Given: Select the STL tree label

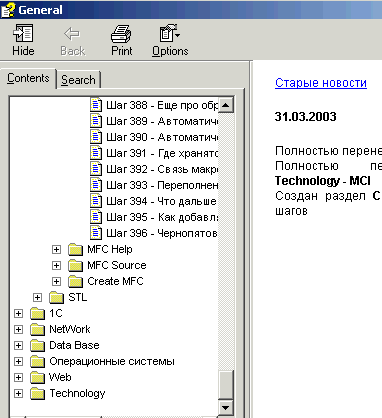Looking at the screenshot, I should click(x=78, y=297).
